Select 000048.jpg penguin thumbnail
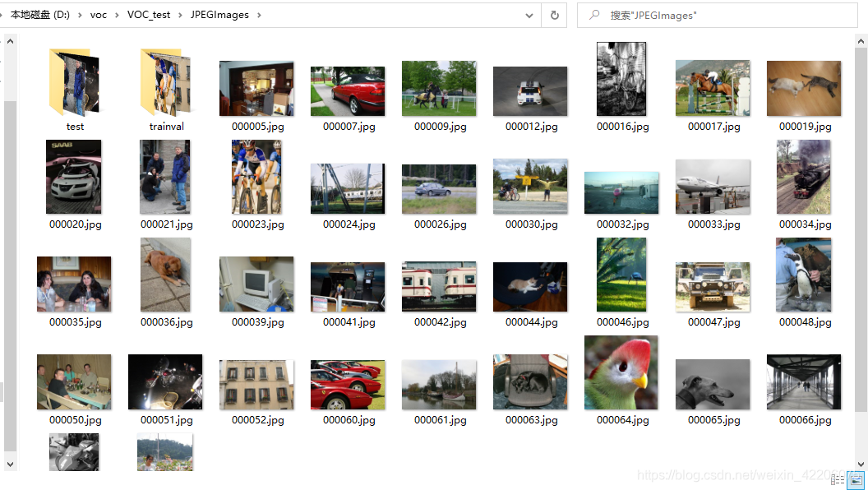 point(804,275)
